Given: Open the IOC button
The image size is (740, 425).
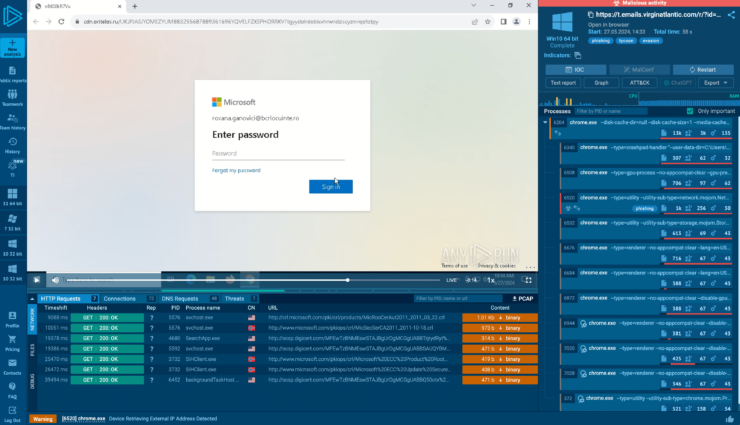Looking at the screenshot, I should point(576,69).
